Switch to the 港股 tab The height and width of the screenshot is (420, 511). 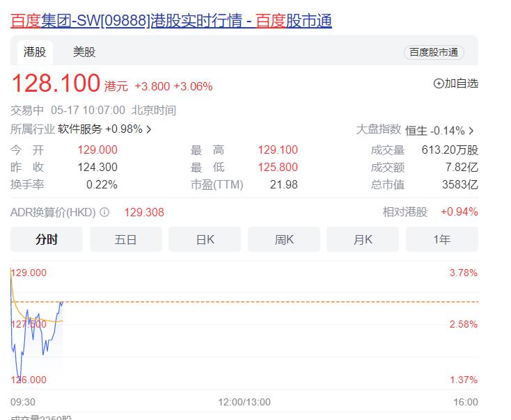point(35,52)
